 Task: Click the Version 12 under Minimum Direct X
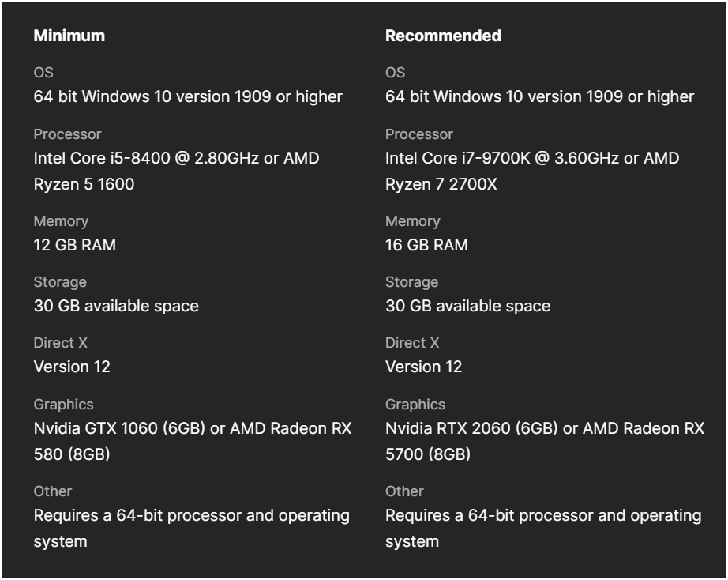[72, 367]
